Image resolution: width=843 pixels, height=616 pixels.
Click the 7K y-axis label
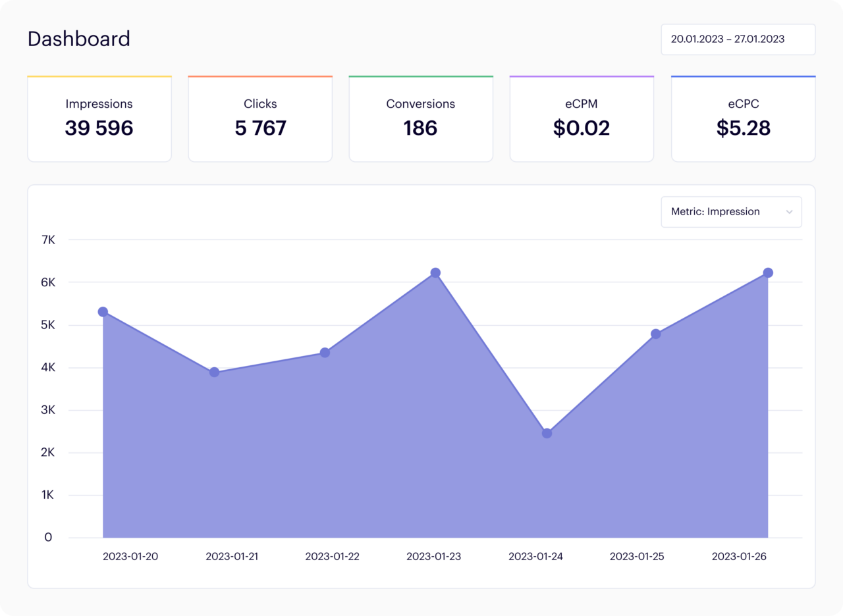point(48,240)
